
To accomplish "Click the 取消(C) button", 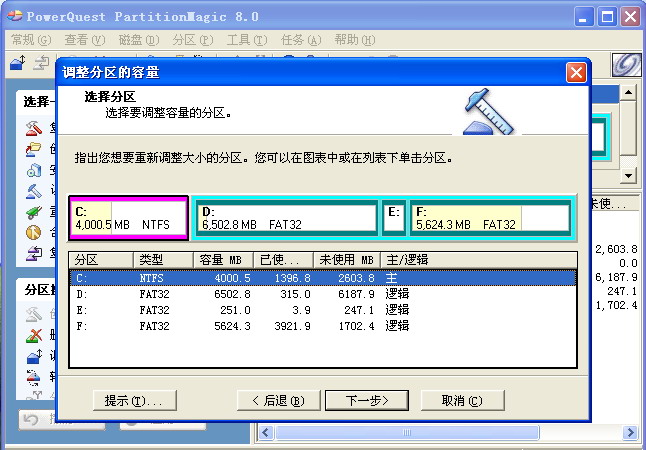I will (462, 401).
